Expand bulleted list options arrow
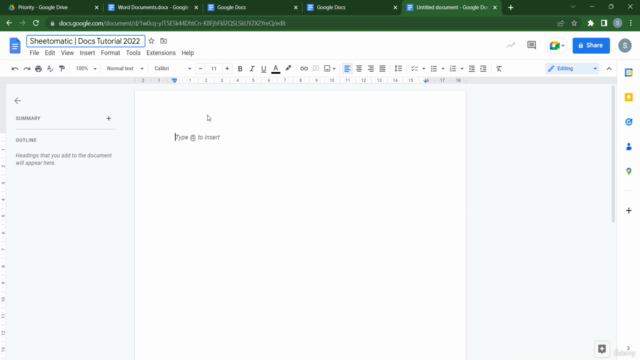 point(443,69)
